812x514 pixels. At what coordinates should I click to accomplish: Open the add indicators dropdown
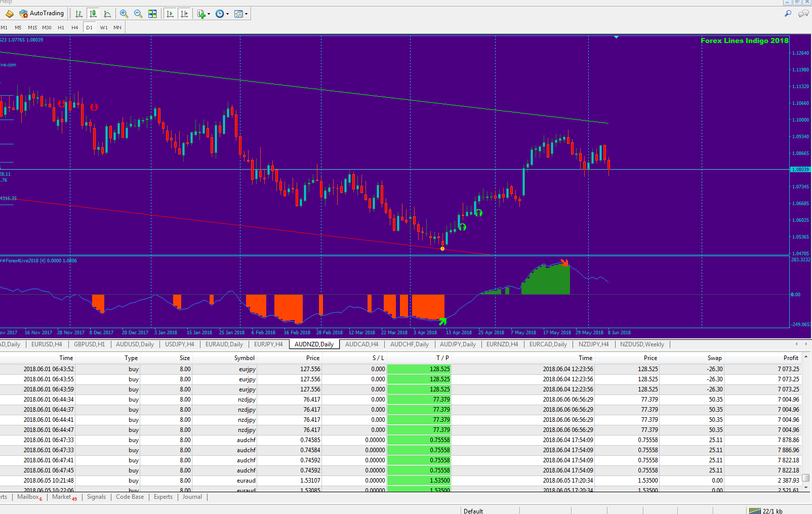pyautogui.click(x=204, y=14)
